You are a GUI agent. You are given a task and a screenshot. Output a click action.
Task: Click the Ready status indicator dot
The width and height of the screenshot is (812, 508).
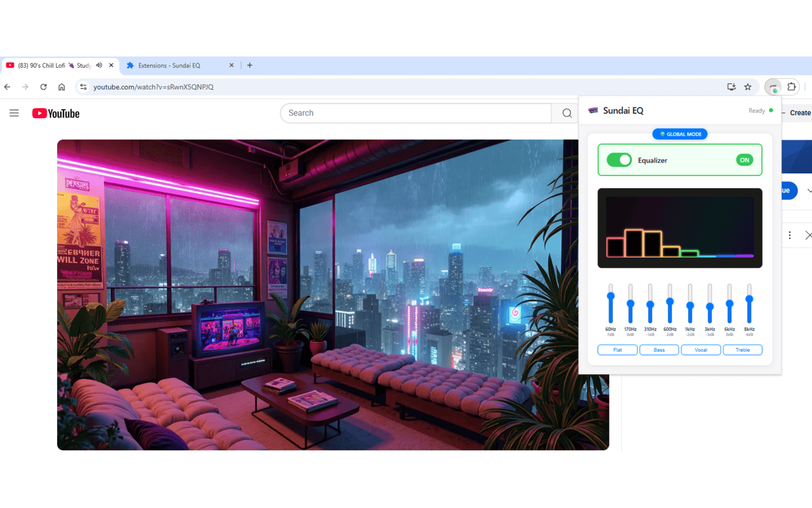click(770, 110)
